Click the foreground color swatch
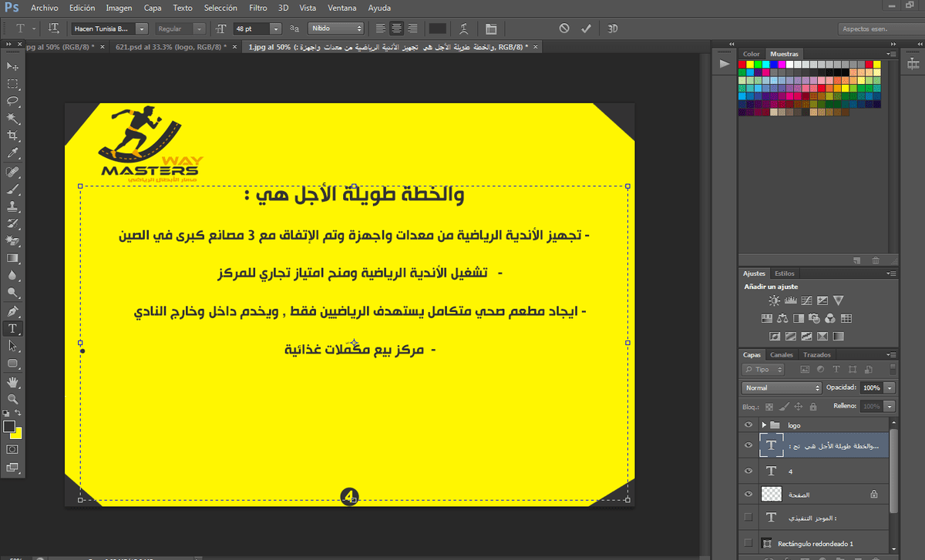 tap(9, 426)
